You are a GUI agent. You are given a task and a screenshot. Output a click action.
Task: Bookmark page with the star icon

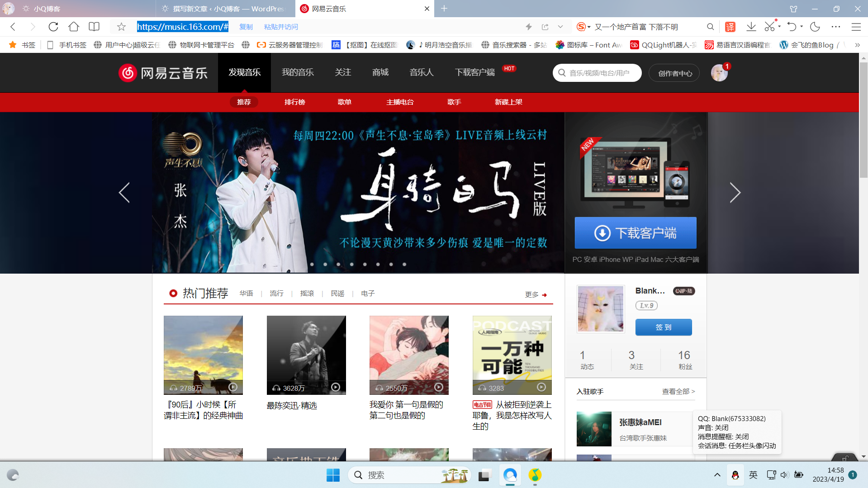click(x=121, y=27)
